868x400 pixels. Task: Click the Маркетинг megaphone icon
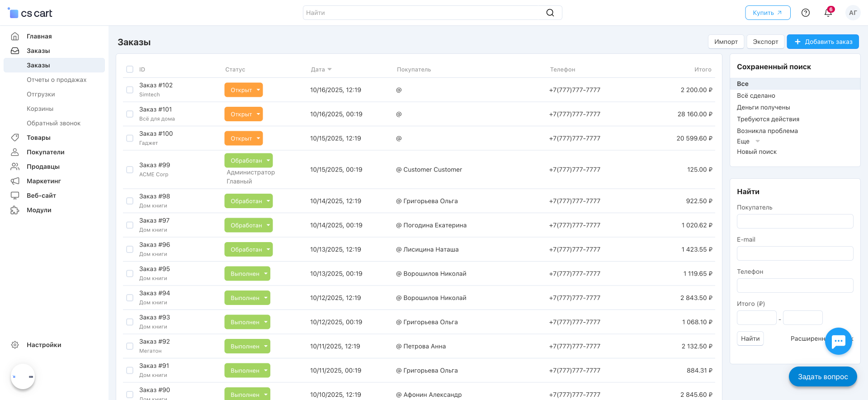pos(15,181)
